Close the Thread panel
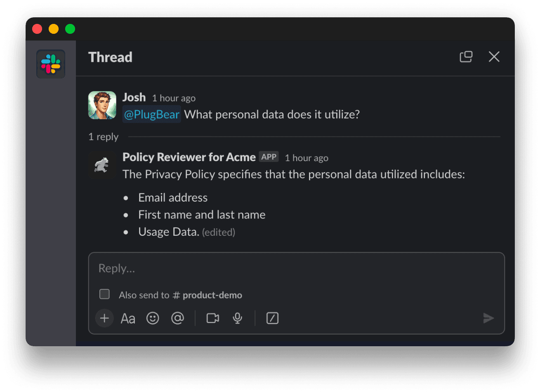 pyautogui.click(x=494, y=56)
